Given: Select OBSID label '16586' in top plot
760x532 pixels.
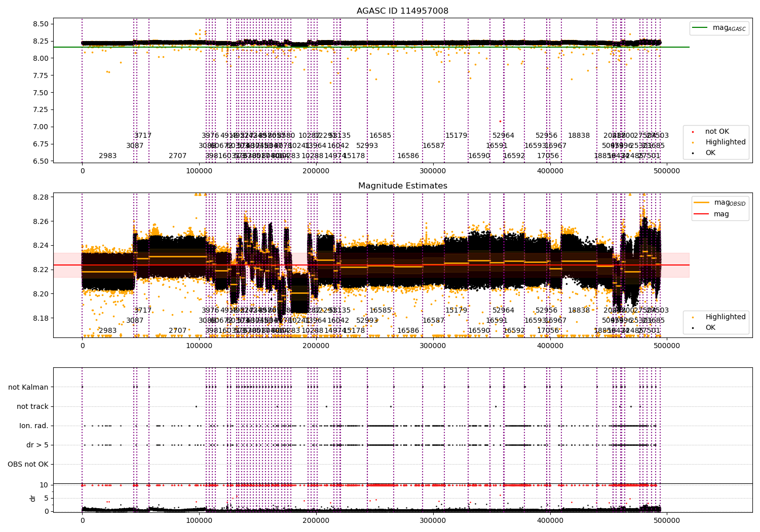Looking at the screenshot, I should (x=408, y=156).
